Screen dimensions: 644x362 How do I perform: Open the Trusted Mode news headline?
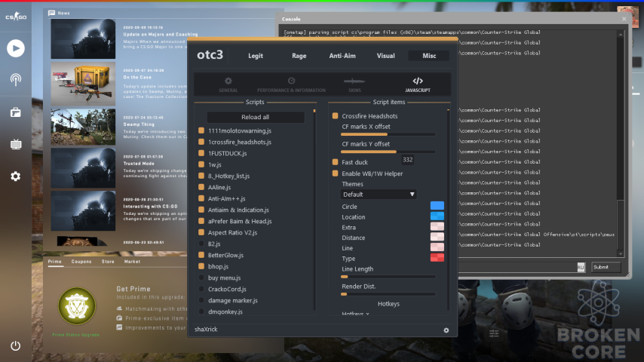(x=139, y=164)
